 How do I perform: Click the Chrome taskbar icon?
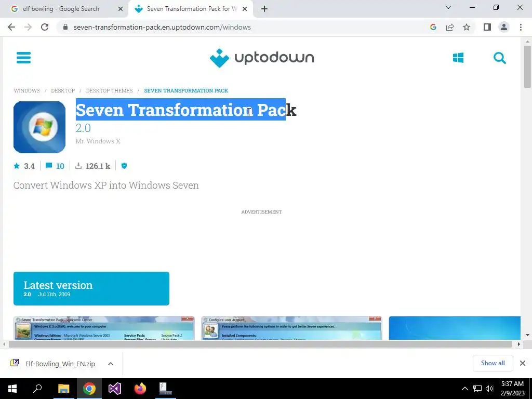89,389
